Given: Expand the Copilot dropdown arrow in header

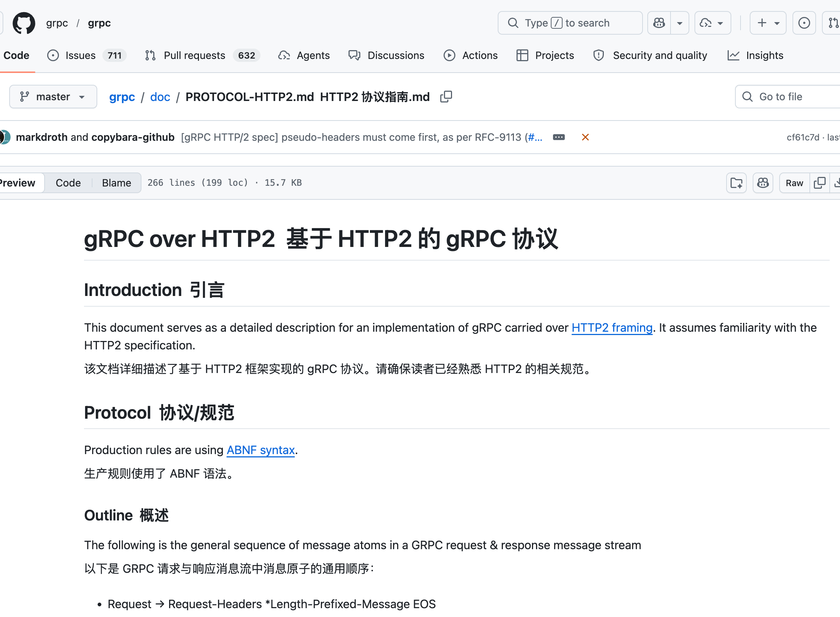Looking at the screenshot, I should (x=680, y=23).
